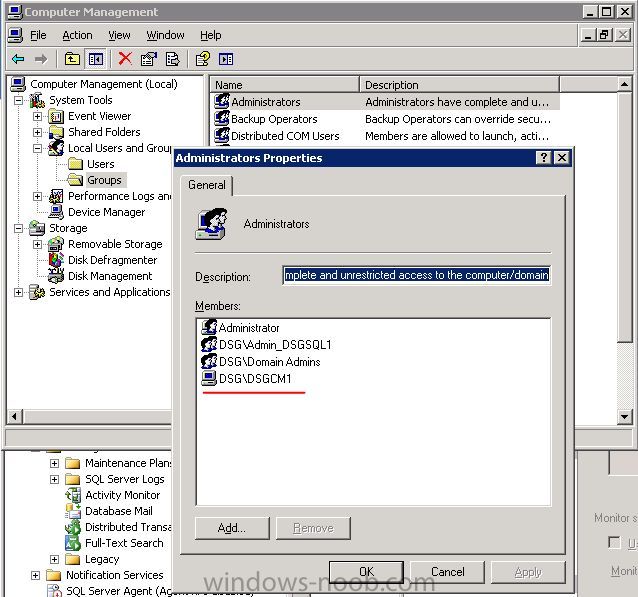Open the File menu

38,35
